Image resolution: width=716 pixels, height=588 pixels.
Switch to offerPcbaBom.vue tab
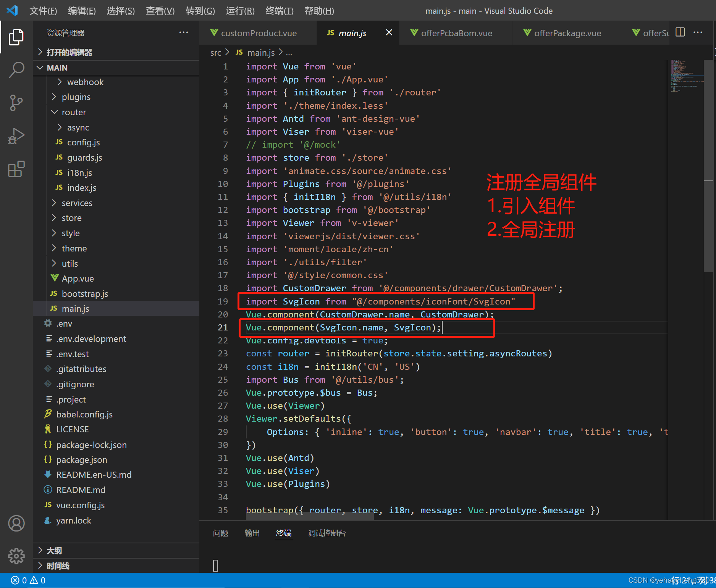[456, 33]
